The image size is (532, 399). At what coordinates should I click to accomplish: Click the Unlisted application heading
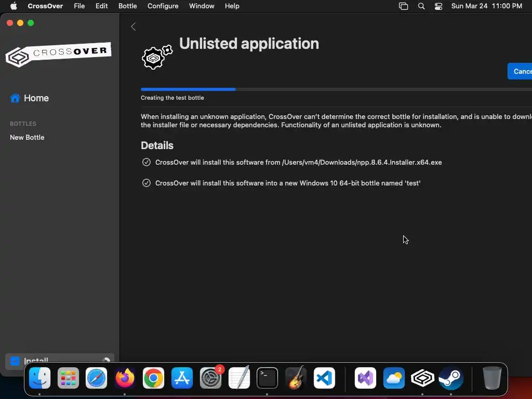point(249,44)
